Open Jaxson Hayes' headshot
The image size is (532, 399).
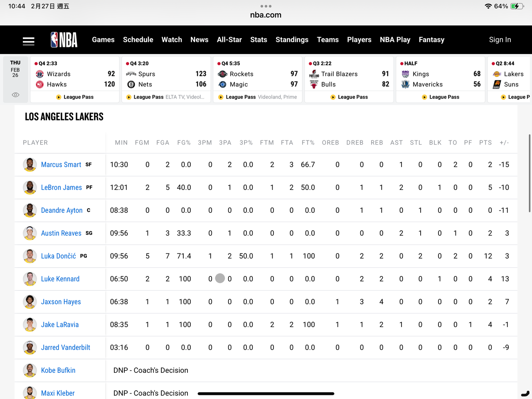(30, 302)
